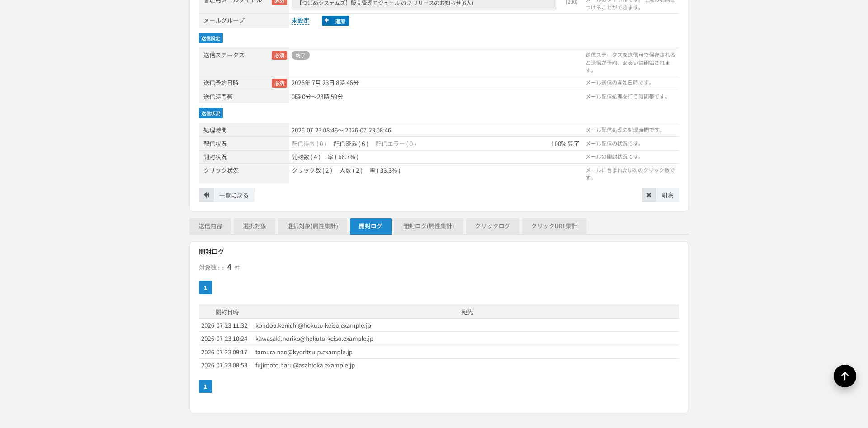Click the 終了 status badge
The image size is (868, 428).
point(301,55)
